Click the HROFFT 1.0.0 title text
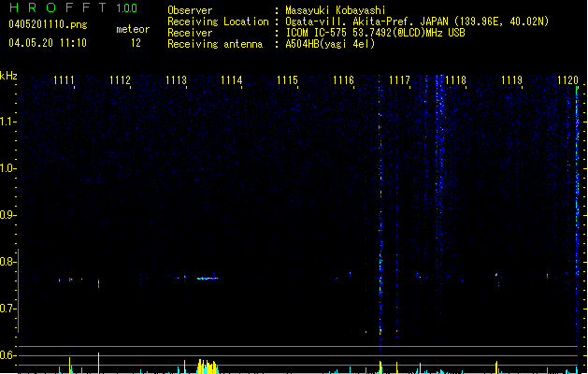This screenshot has width=588, height=374. pyautogui.click(x=74, y=7)
